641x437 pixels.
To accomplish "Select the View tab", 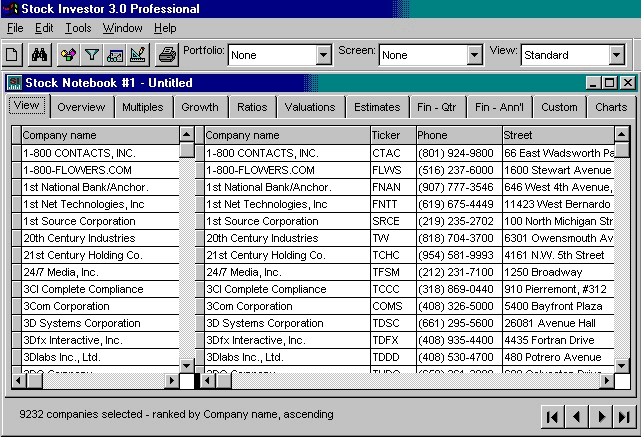I will pyautogui.click(x=27, y=105).
